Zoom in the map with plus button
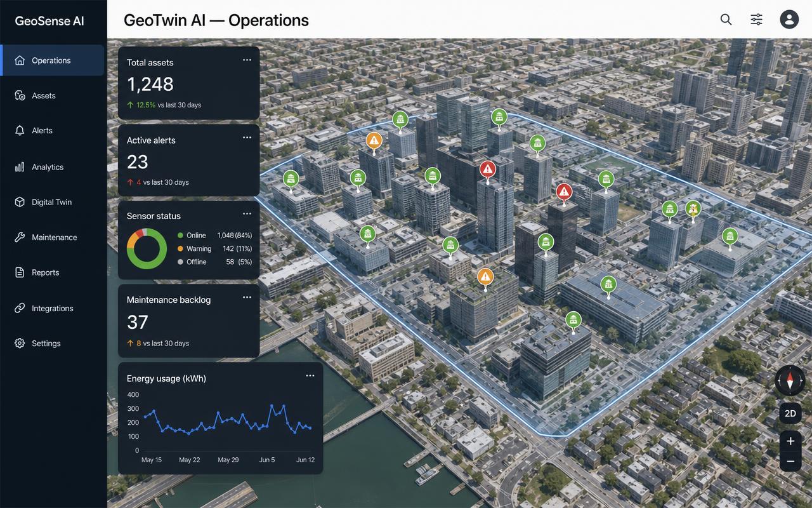 [x=790, y=441]
